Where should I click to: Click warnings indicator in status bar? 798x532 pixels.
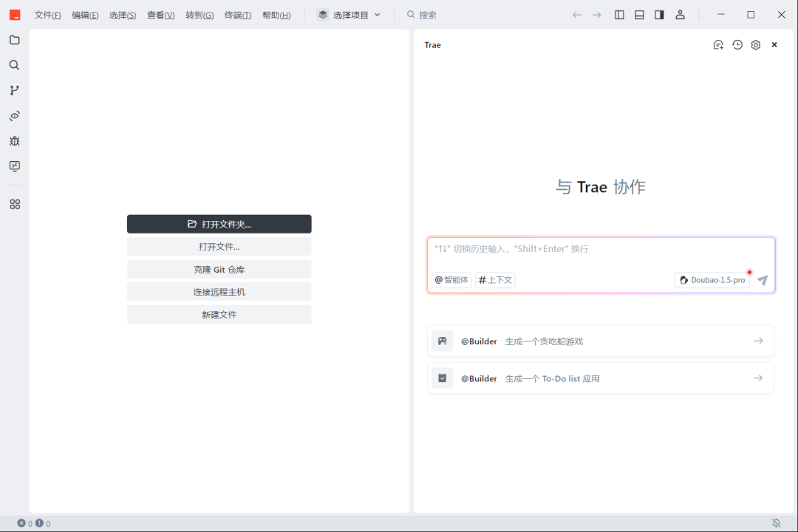pyautogui.click(x=44, y=523)
